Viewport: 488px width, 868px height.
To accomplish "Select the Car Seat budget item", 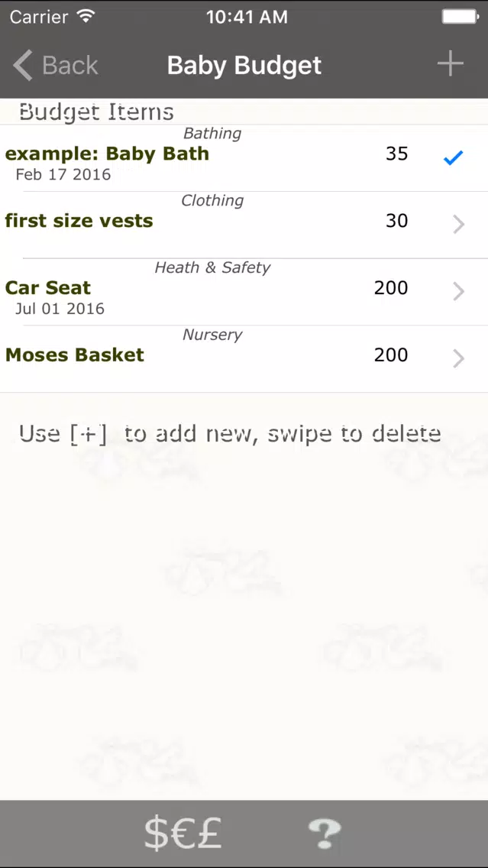I will [x=244, y=293].
